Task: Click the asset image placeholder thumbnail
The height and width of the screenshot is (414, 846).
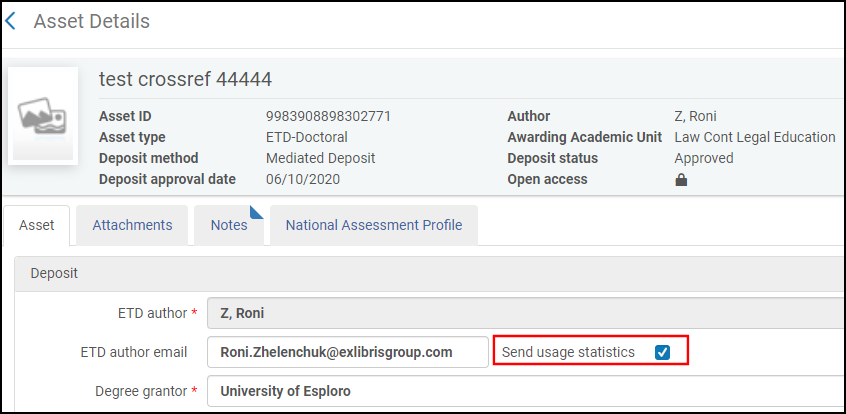Action: click(43, 116)
